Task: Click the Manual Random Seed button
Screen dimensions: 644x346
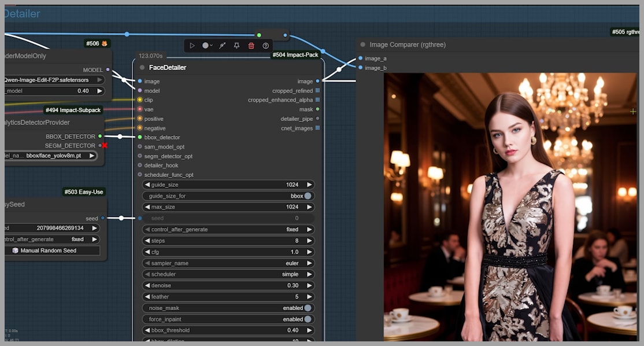Action: 49,251
